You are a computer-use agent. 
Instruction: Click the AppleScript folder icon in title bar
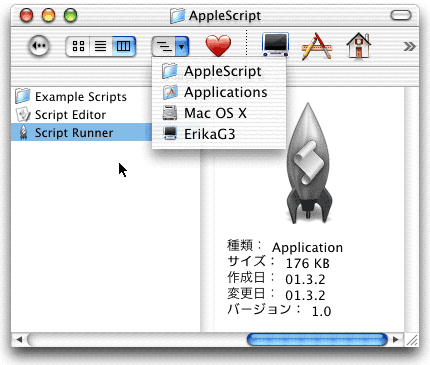177,16
